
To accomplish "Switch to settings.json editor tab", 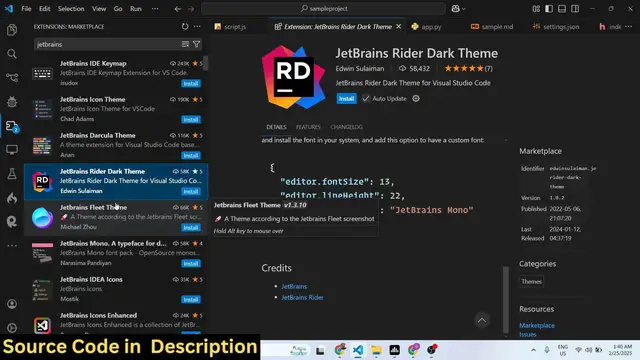I will 556,27.
